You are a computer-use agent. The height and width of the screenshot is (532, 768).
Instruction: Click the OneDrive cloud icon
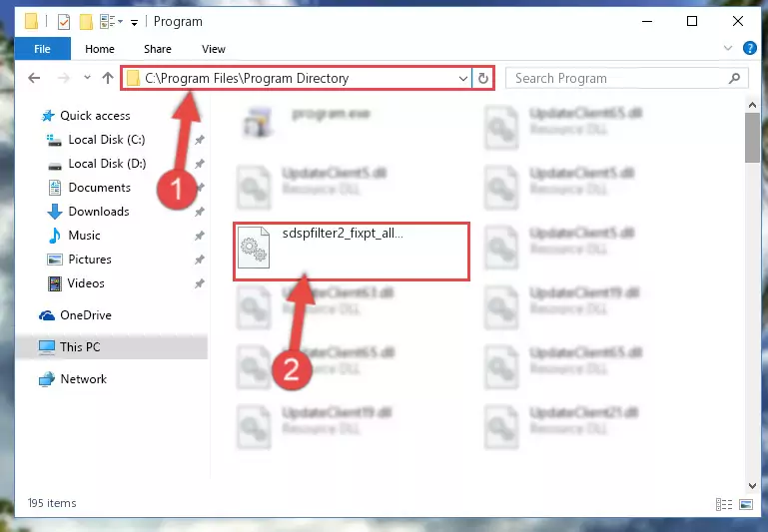pos(47,315)
